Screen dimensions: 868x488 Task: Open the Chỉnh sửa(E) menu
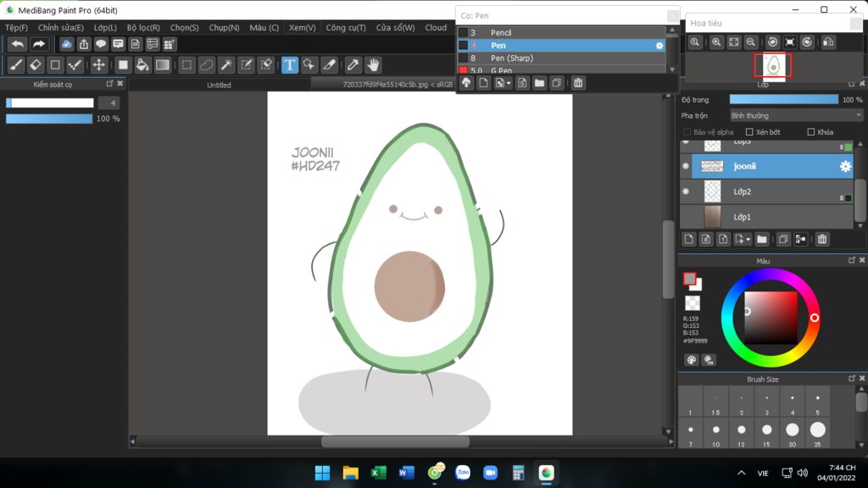[61, 28]
